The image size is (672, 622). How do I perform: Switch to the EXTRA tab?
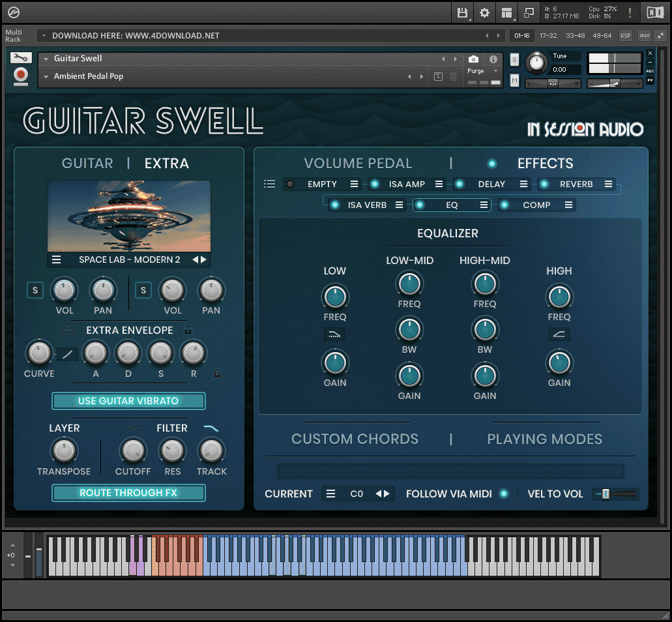pyautogui.click(x=167, y=164)
